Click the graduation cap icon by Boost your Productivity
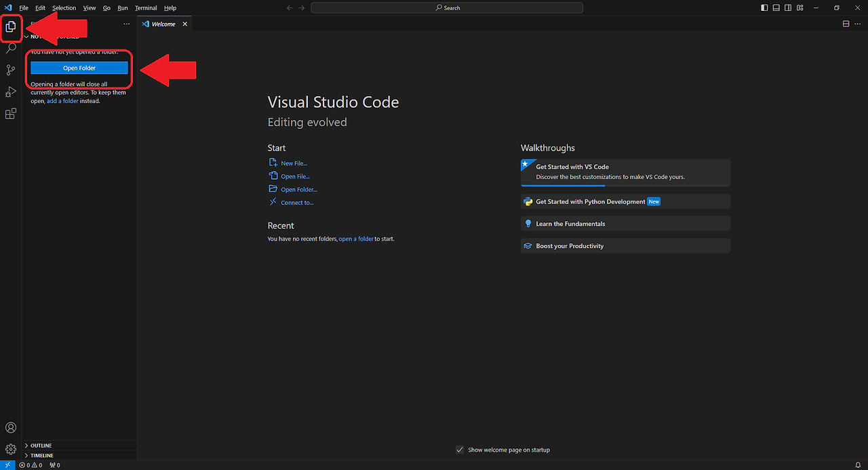Screen dimensions: 868x470 click(x=528, y=246)
